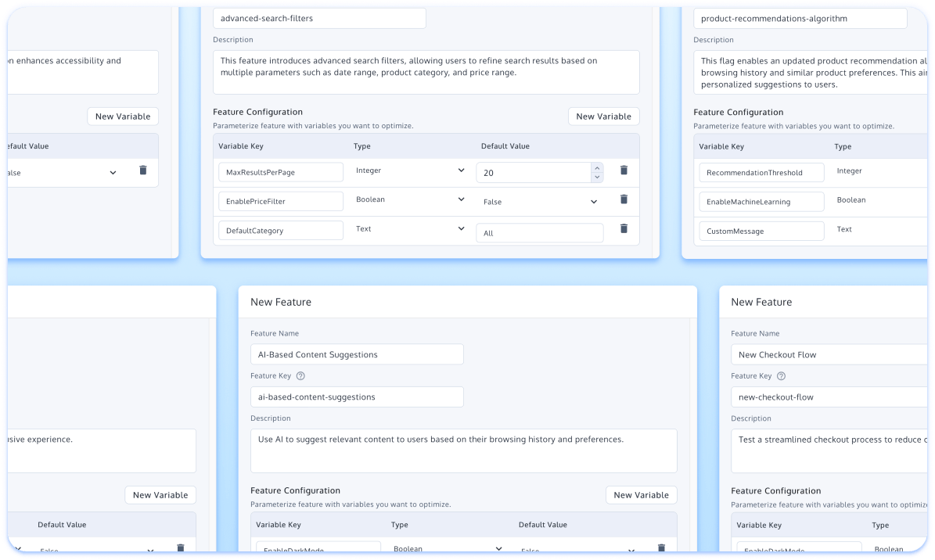Click trash icon for EnablePriceFilter variable
The image size is (935, 560).
tap(624, 199)
